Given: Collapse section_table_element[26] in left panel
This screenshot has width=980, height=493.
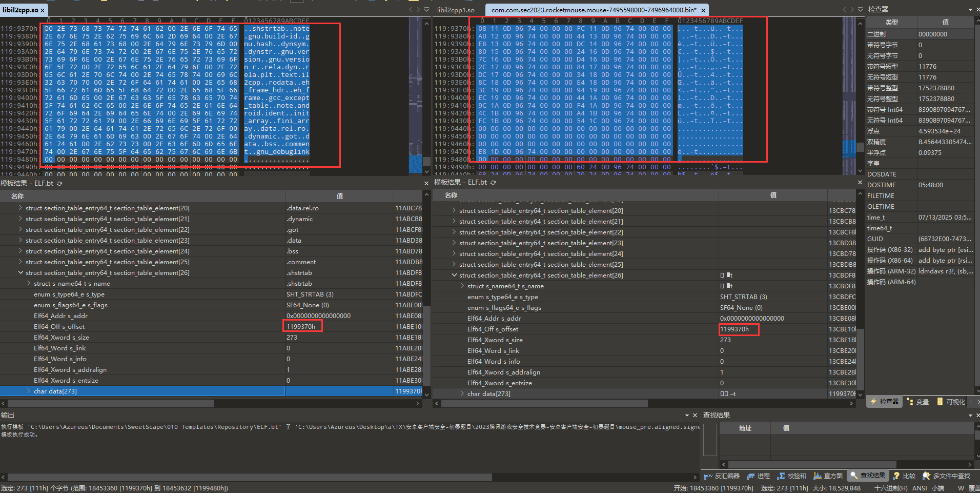Looking at the screenshot, I should coord(21,273).
